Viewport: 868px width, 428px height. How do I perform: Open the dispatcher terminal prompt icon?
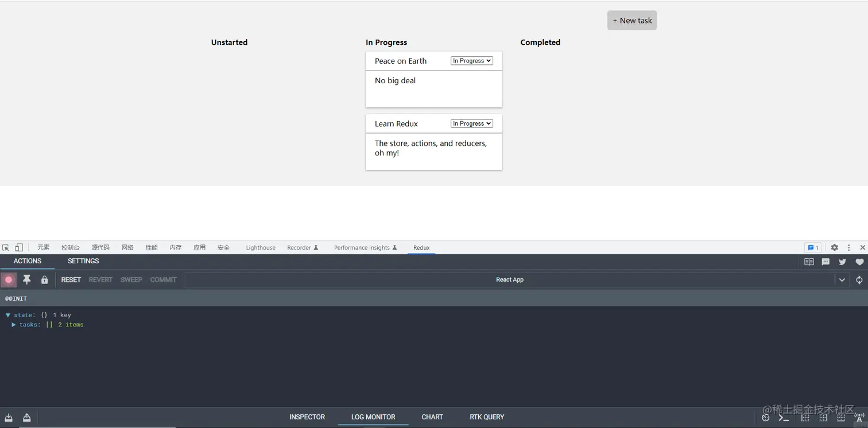pos(784,418)
